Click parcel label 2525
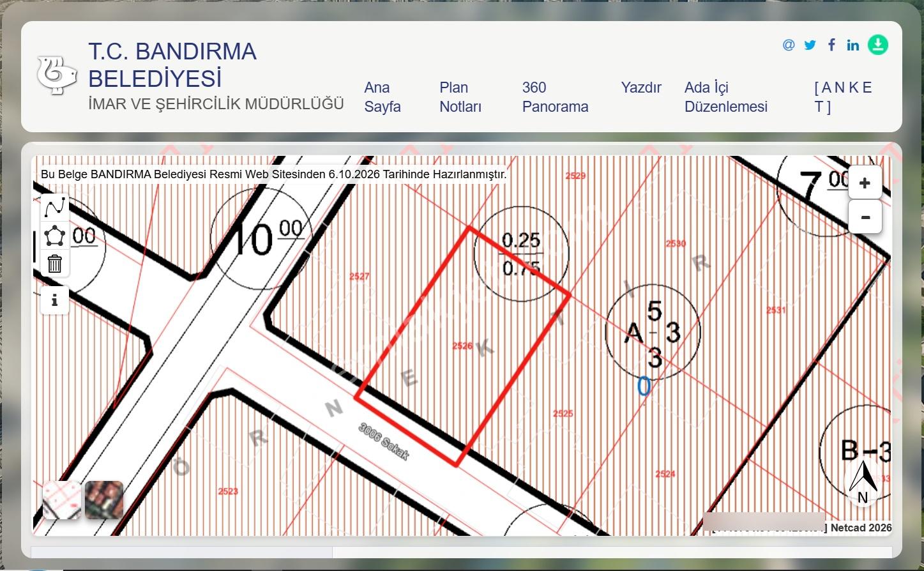This screenshot has height=571, width=924. coord(563,413)
